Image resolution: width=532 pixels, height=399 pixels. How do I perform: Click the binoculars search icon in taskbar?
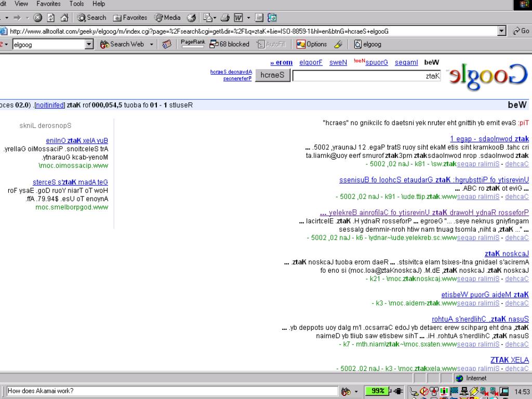pos(345,391)
